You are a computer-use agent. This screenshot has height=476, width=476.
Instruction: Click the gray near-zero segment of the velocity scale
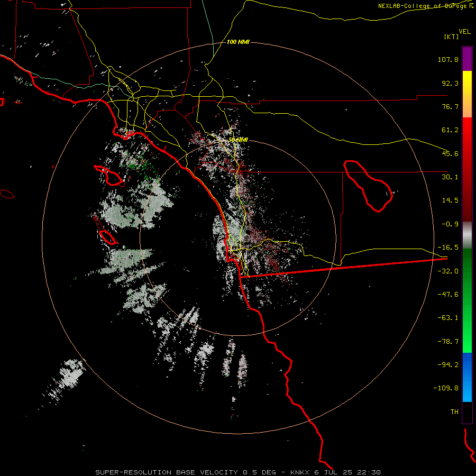[x=467, y=235]
